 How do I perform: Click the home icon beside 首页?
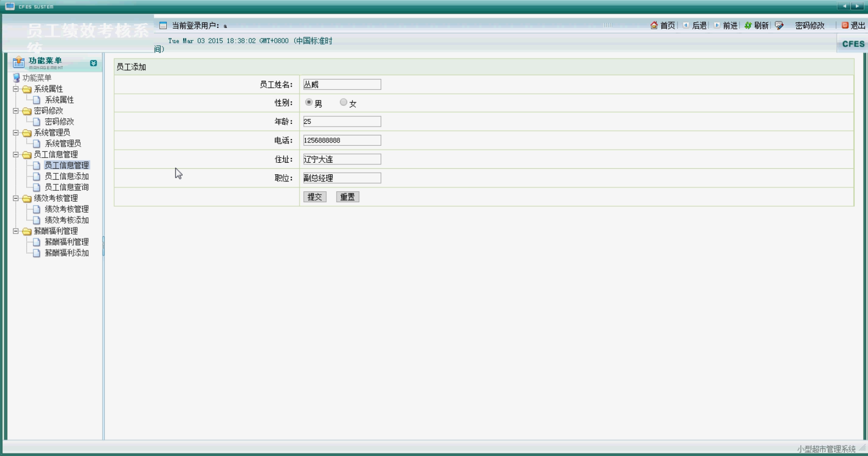654,25
